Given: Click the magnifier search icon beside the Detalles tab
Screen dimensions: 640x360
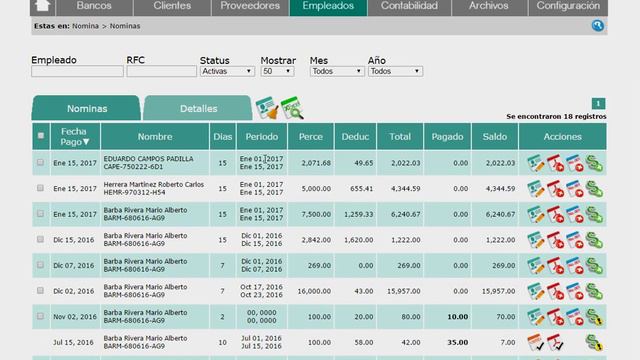Looking at the screenshot, I should click(292, 108).
